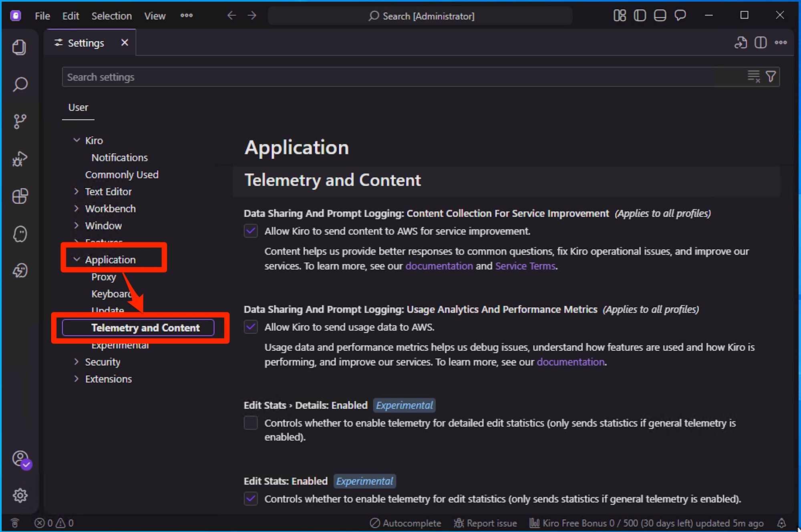Open Settings JSON file icon

[741, 42]
